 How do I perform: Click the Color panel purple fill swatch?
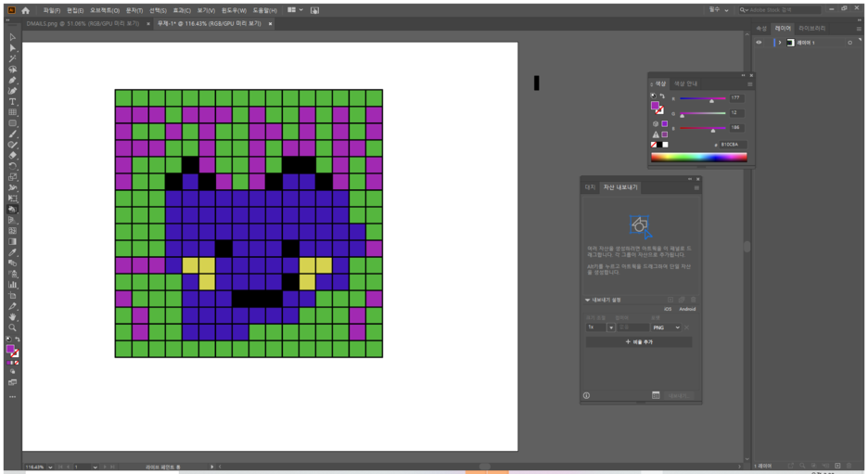click(x=655, y=105)
